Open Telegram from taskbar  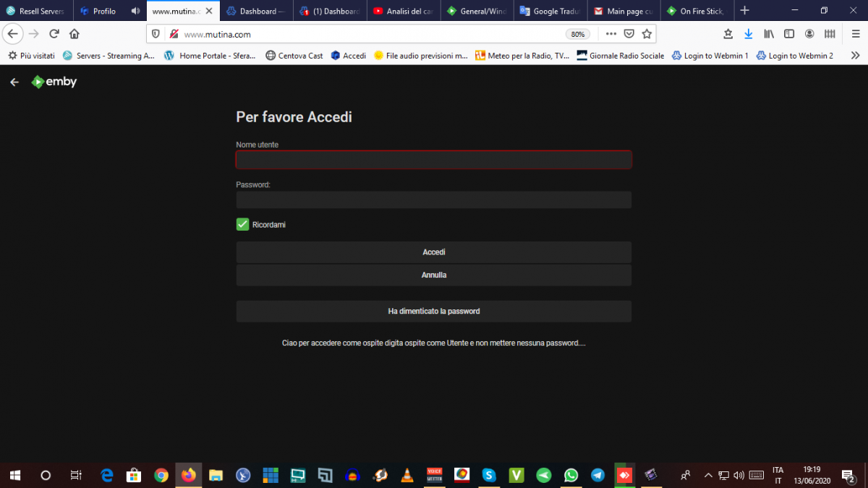598,475
